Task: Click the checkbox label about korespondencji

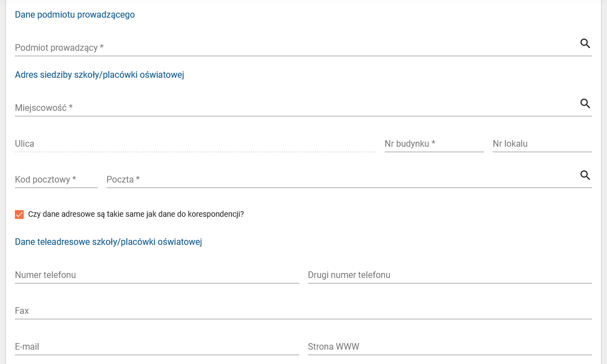Action: pos(136,215)
